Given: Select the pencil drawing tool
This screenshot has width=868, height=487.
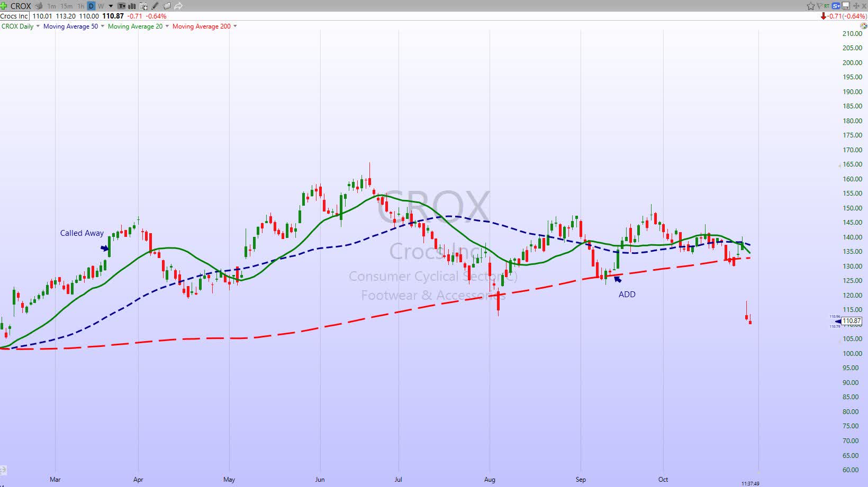Looking at the screenshot, I should (x=155, y=6).
